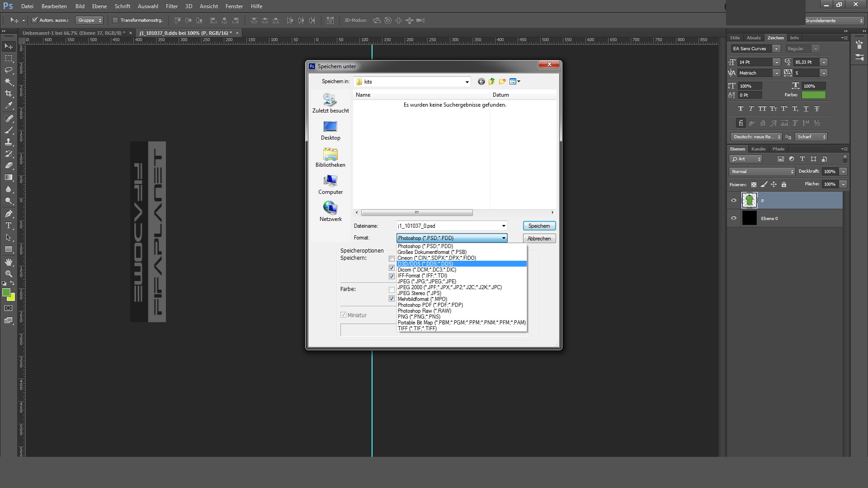Open Computer location in save dialog
The image size is (868, 488).
click(x=330, y=184)
